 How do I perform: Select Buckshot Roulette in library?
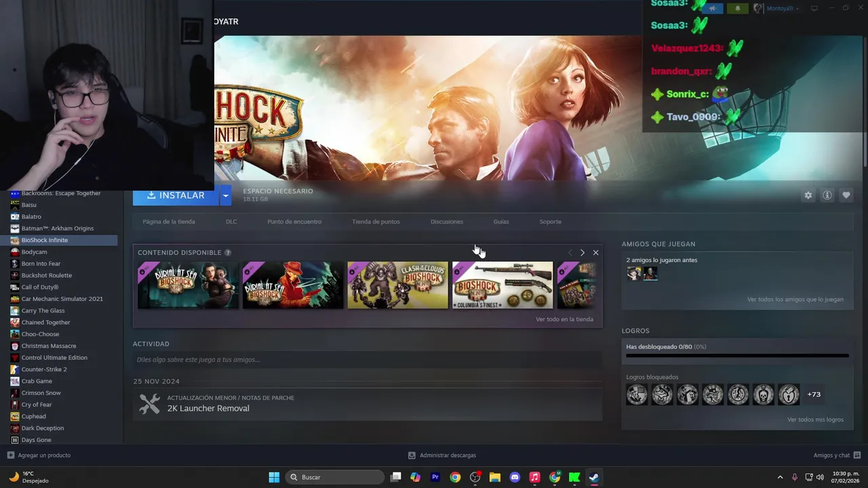click(x=46, y=275)
